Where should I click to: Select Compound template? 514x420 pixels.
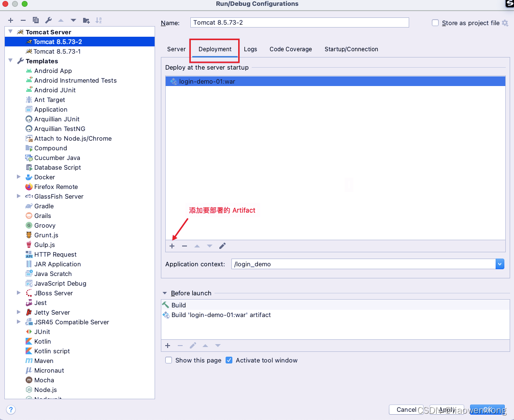pyautogui.click(x=46, y=148)
